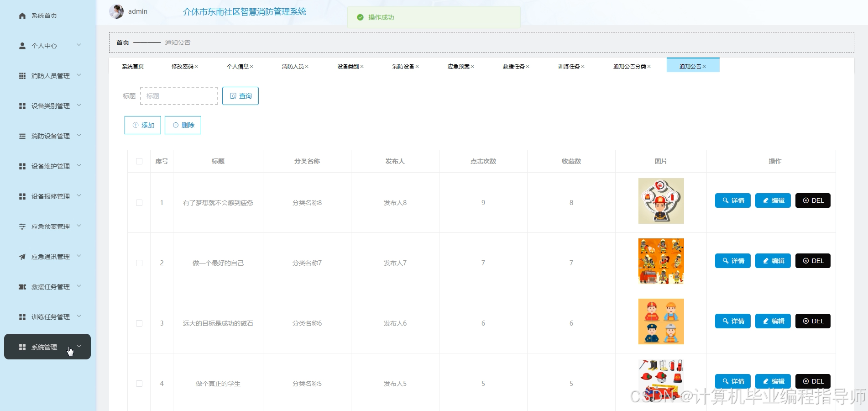Click the 添加 add button
The width and height of the screenshot is (868, 411).
click(x=143, y=125)
